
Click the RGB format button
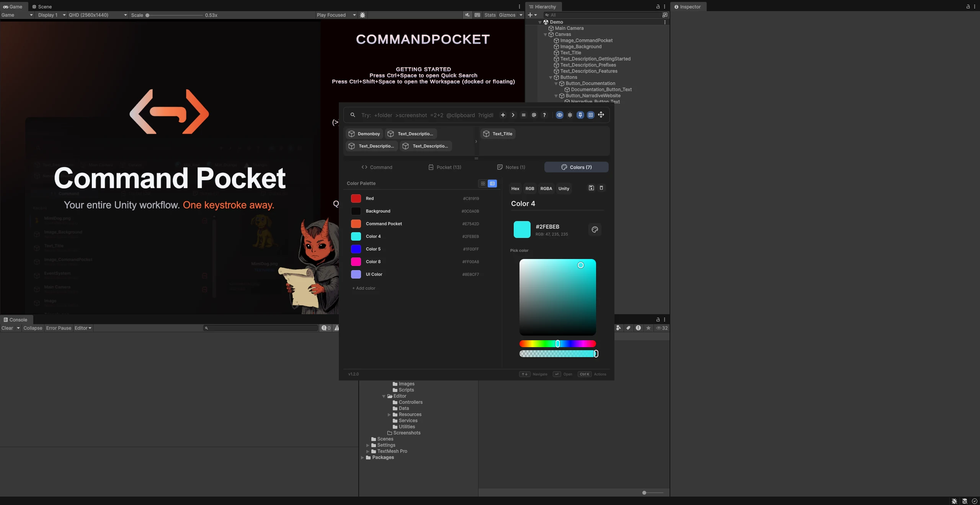[x=530, y=189]
